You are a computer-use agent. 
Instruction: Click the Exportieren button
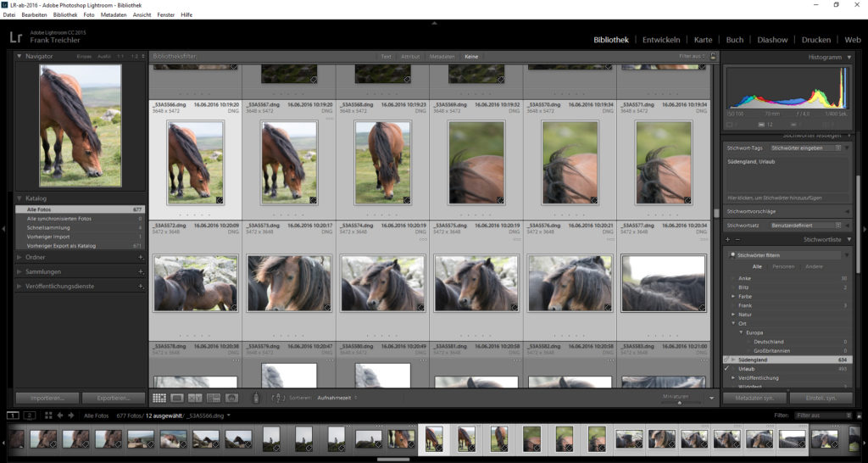click(x=113, y=399)
